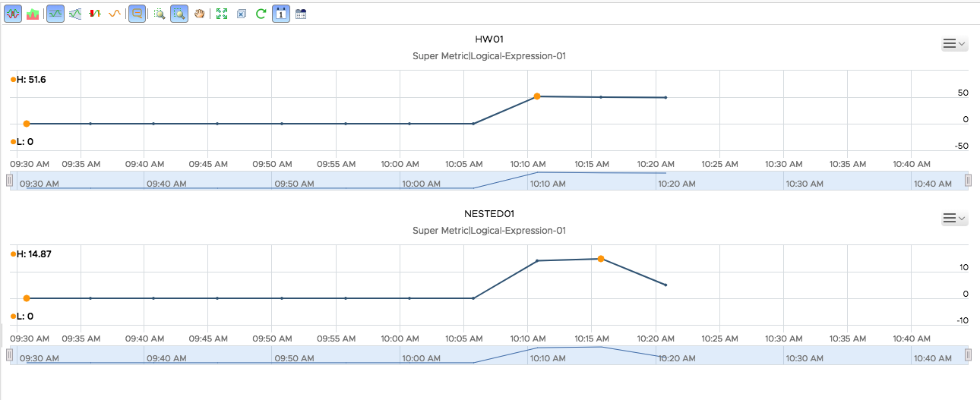Viewport: 980px width, 400px height.
Task: Select the stacked chart icon
Action: [33, 14]
